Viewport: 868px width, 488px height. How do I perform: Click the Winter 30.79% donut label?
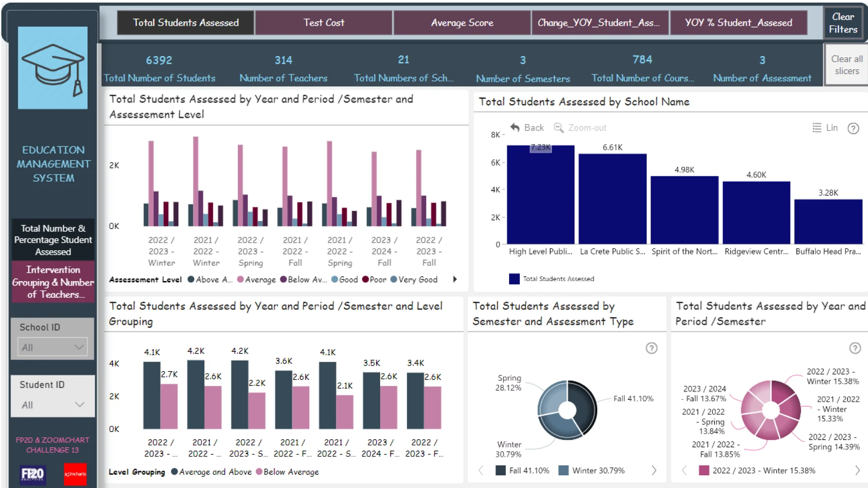tap(509, 449)
